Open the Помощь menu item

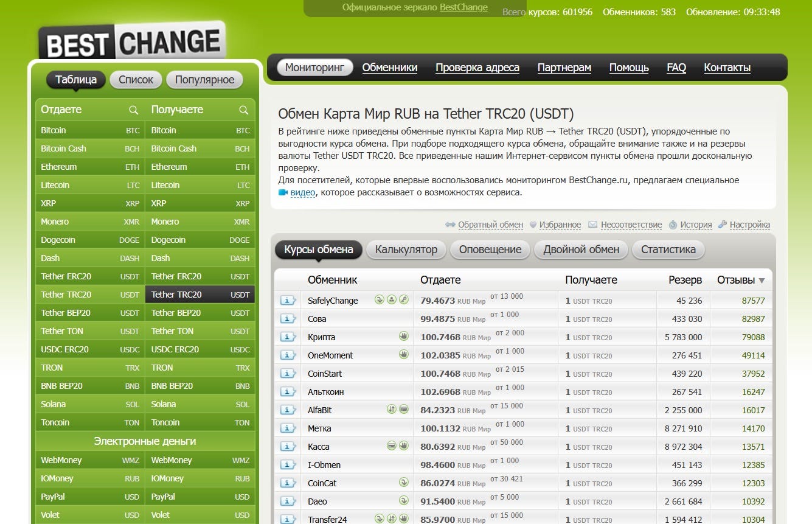click(x=629, y=68)
